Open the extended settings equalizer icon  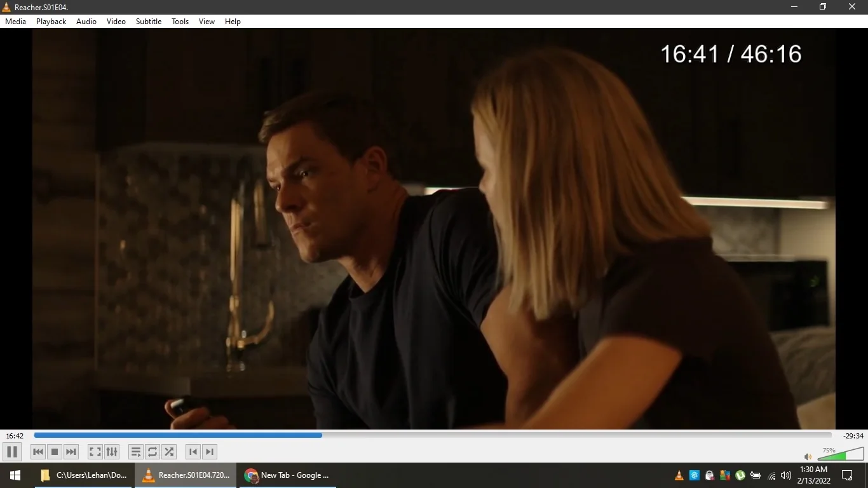(x=112, y=452)
